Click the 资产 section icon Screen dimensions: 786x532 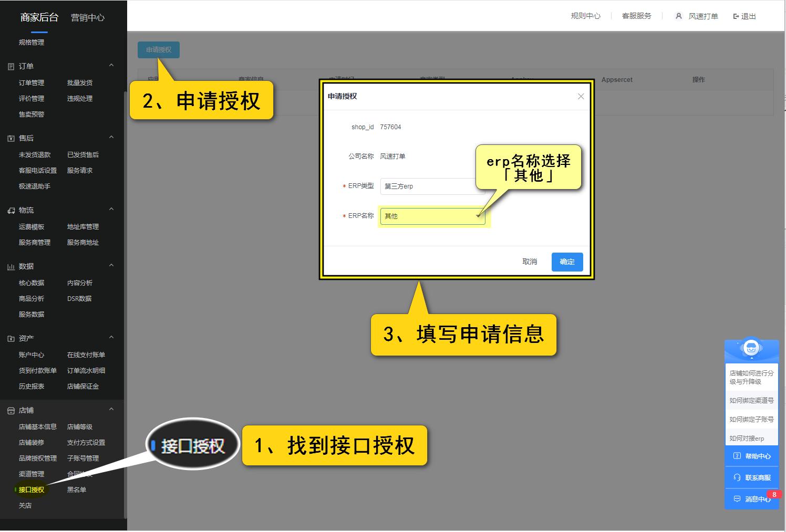(x=10, y=338)
